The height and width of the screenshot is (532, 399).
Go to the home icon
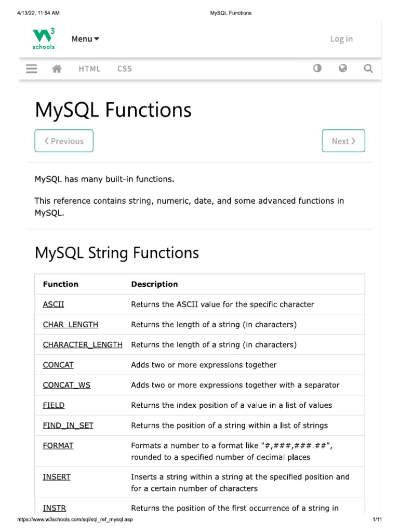coord(57,69)
